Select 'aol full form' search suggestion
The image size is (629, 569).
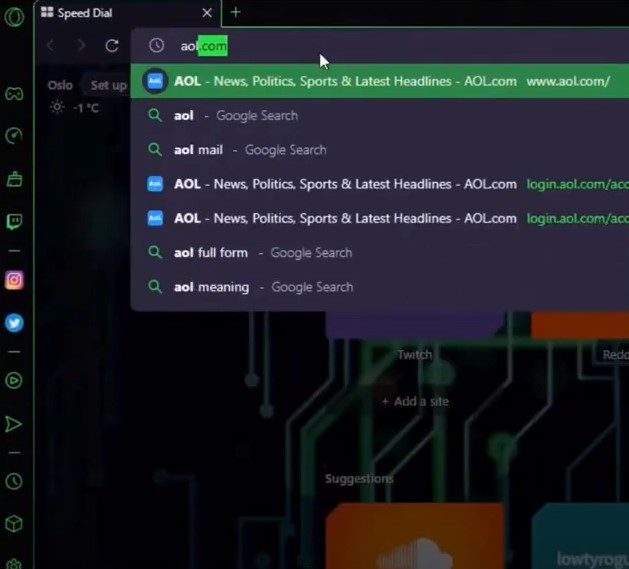[x=379, y=253]
